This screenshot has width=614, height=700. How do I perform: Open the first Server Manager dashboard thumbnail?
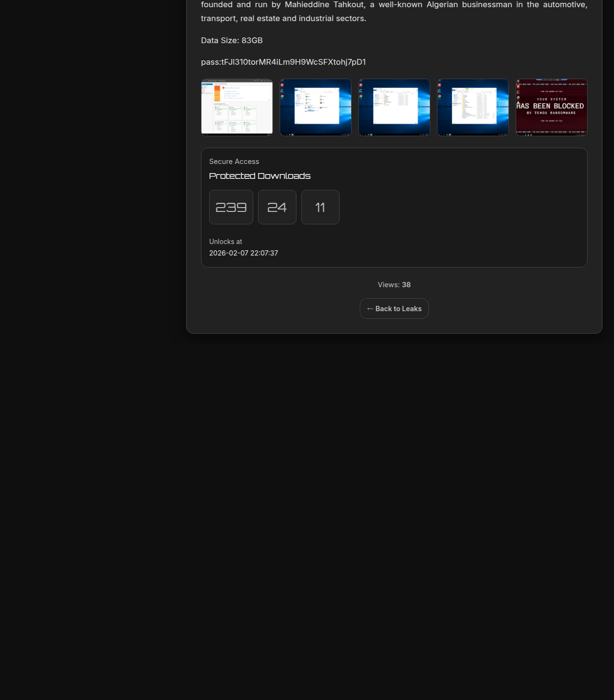pos(237,107)
